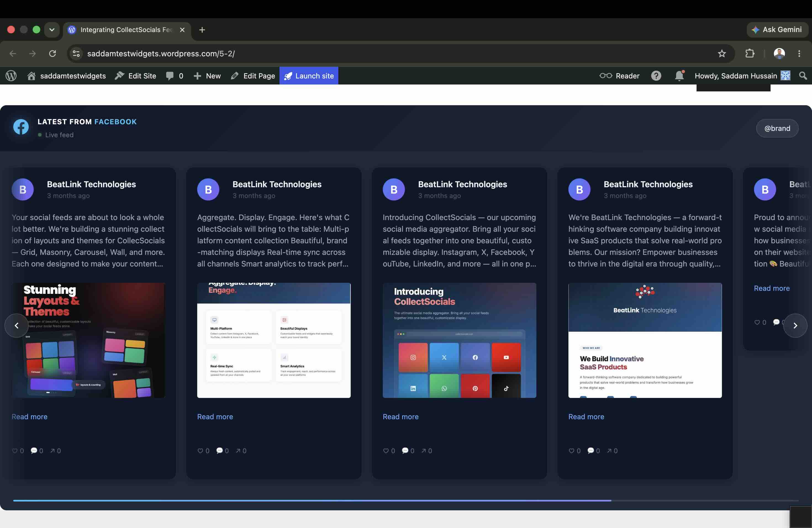Open the We Build Innovative SaaS image
This screenshot has height=528, width=812.
tap(645, 340)
